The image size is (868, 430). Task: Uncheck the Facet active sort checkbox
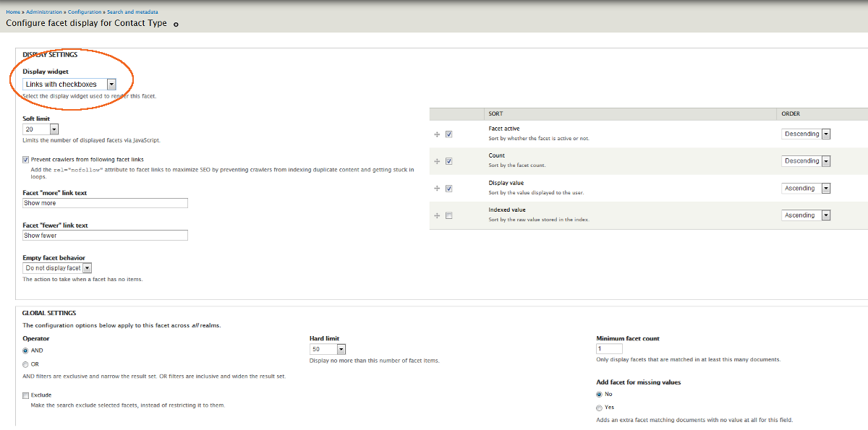449,134
